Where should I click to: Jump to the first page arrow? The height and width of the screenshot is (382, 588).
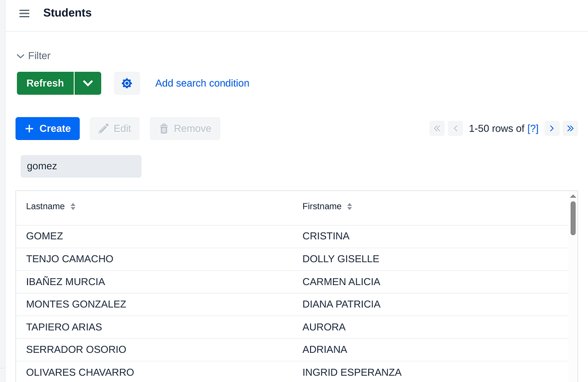click(x=437, y=128)
